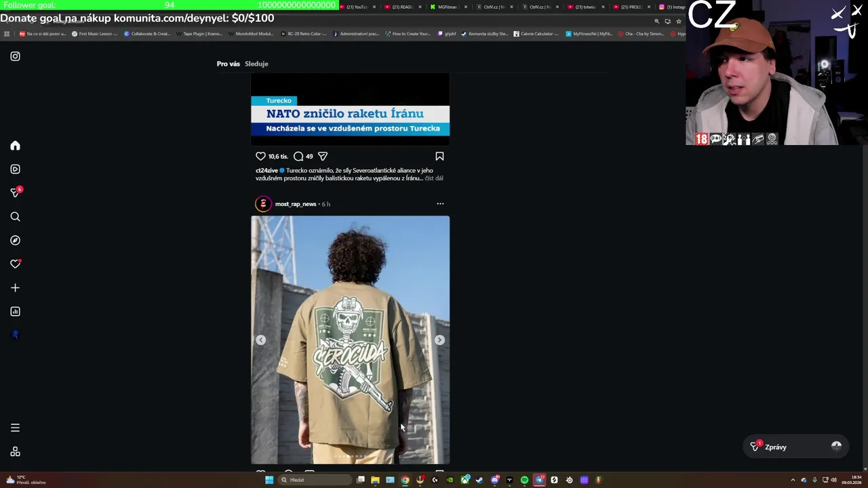This screenshot has height=488, width=868.
Task: Open Telegram from taskbar
Action: click(x=540, y=480)
